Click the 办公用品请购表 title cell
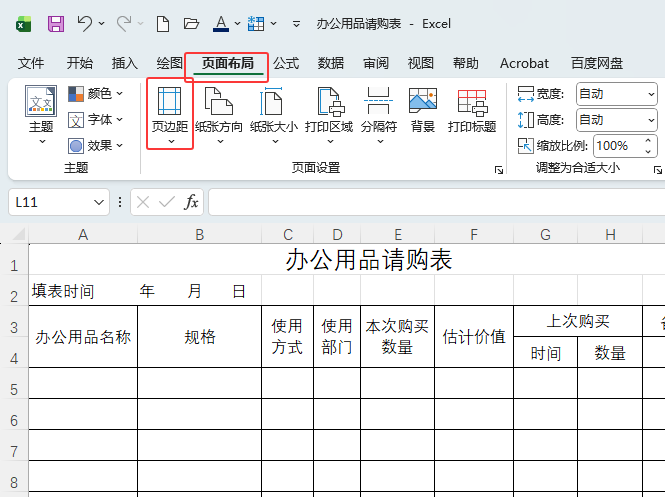This screenshot has height=497, width=665. point(369,260)
